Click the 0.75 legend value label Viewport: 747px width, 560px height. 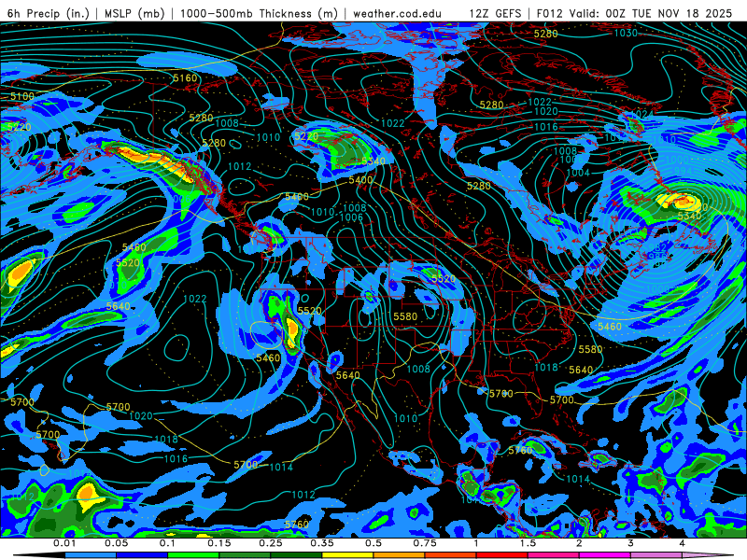[x=425, y=543]
